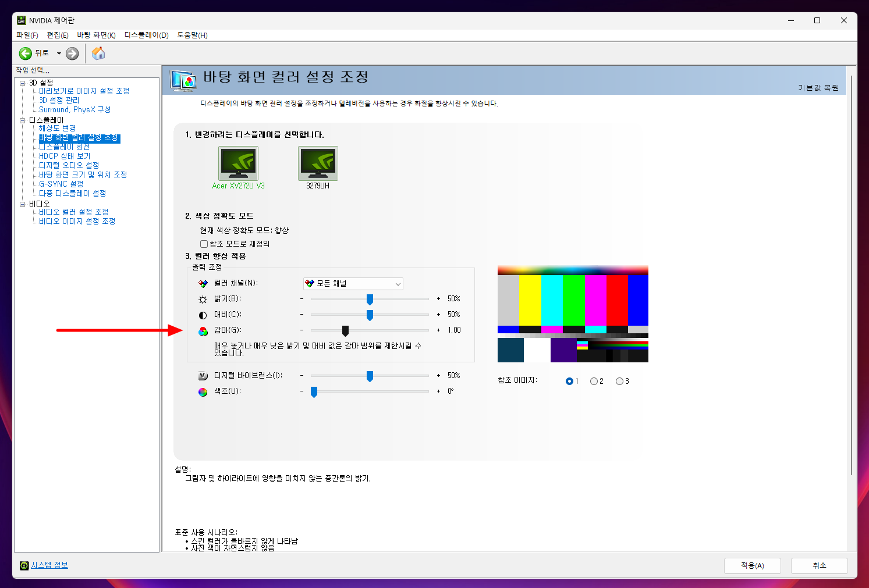This screenshot has width=869, height=588.
Task: Click 기본값 복원 restore defaults link
Action: [x=818, y=88]
